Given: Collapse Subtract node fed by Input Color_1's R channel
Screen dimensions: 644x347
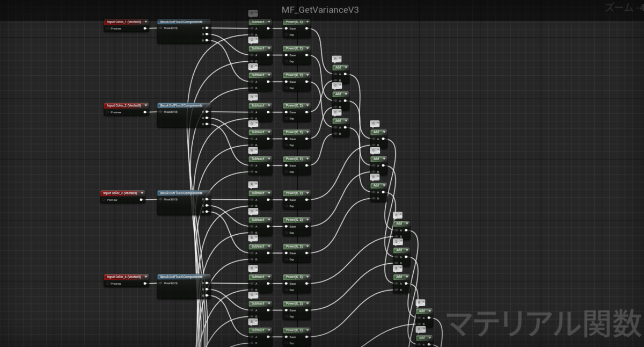Looking at the screenshot, I should 269,22.
